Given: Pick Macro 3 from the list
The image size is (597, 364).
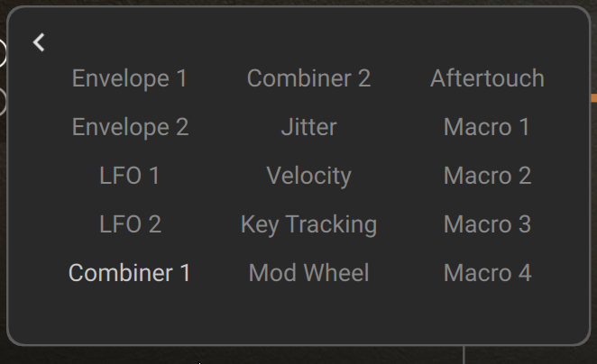Looking at the screenshot, I should click(x=487, y=224).
